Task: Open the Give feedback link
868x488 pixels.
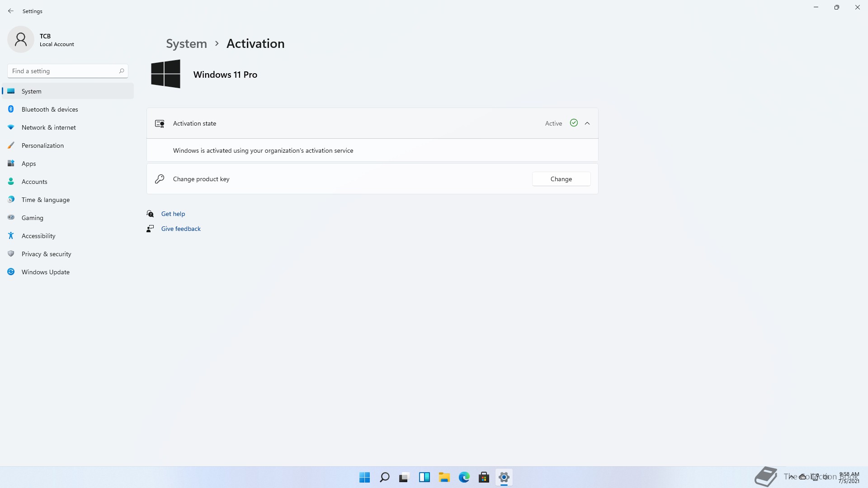Action: pyautogui.click(x=181, y=229)
